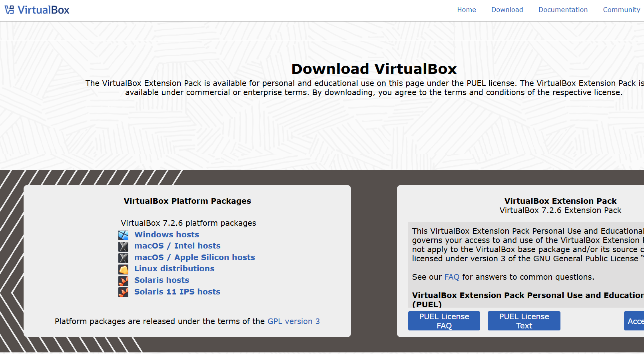Click the VirtualBox wordmark in the header
The image size is (644, 354).
[x=43, y=10]
